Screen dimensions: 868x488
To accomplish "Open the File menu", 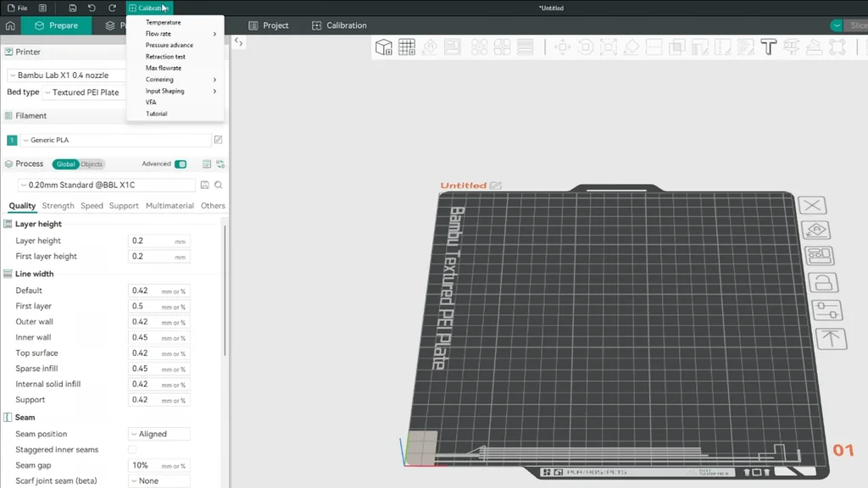I will pyautogui.click(x=18, y=8).
